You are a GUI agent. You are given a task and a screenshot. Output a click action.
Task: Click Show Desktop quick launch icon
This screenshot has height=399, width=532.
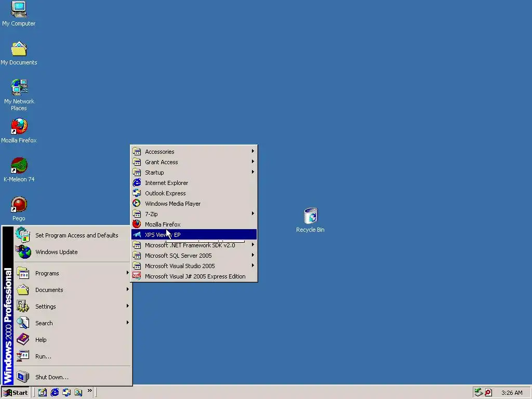coord(43,393)
